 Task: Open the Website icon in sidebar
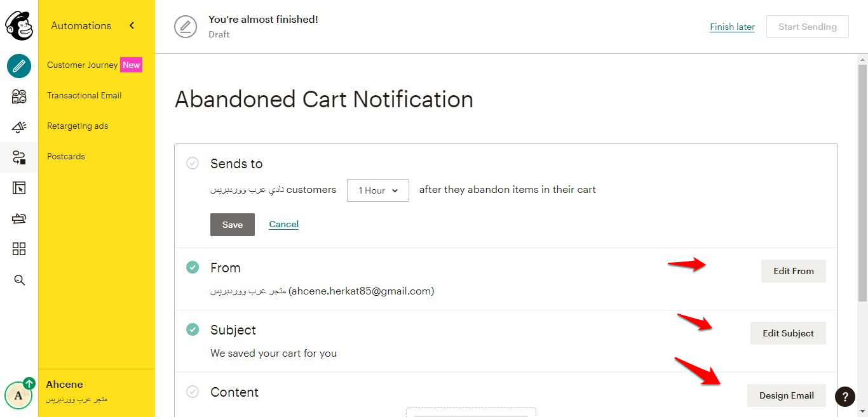[x=19, y=188]
